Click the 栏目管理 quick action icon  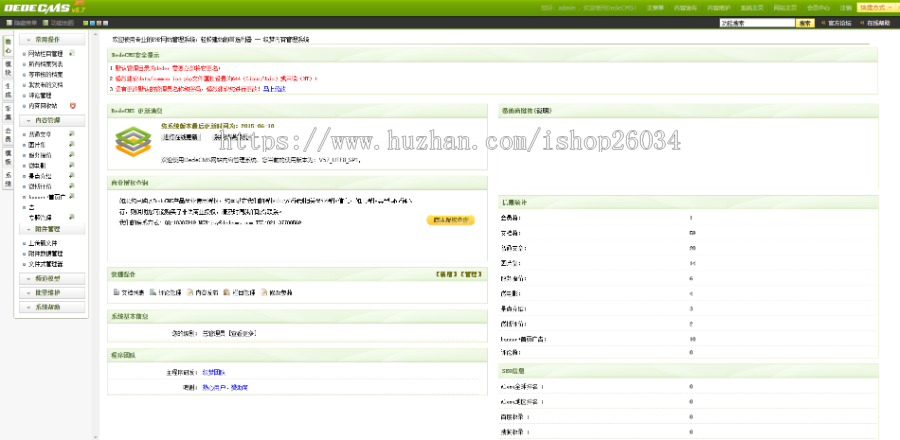coord(227,292)
